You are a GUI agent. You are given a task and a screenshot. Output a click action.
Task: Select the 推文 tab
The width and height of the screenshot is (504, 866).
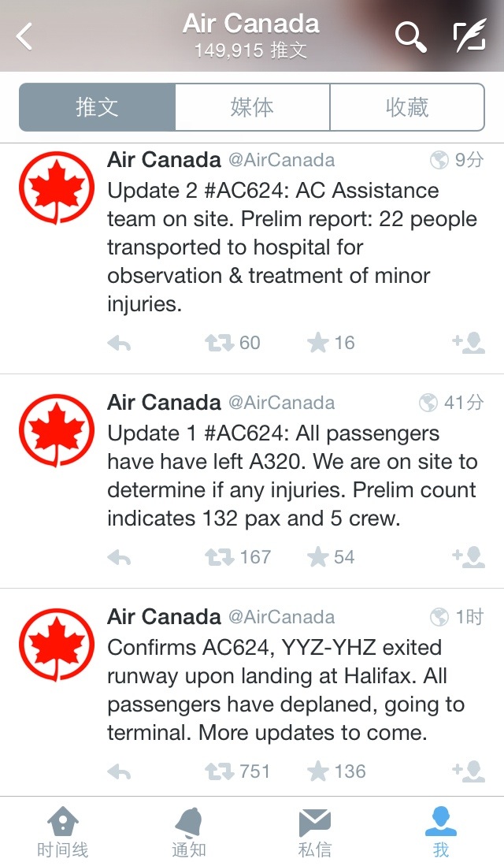[97, 107]
